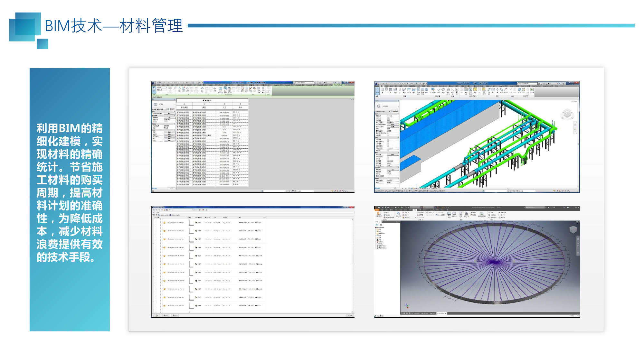Click the 尺寸 header cell in the schedule

224,107
